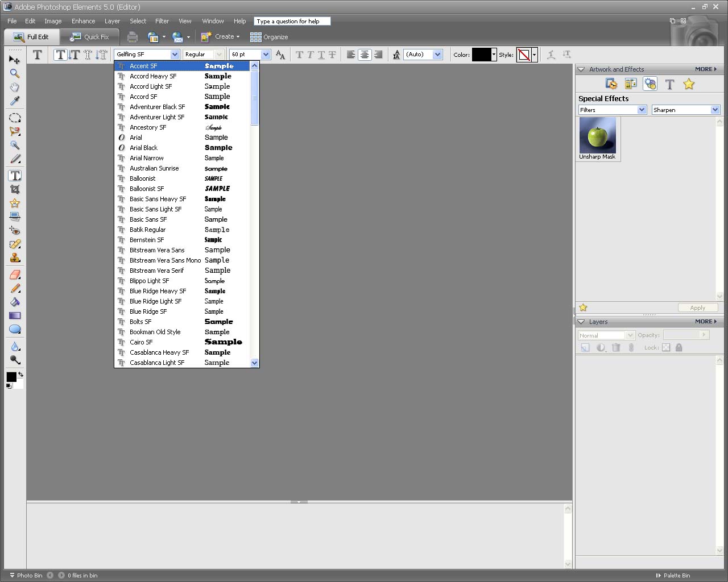Toggle center text alignment
Screen dimensions: 728x582
[x=365, y=55]
